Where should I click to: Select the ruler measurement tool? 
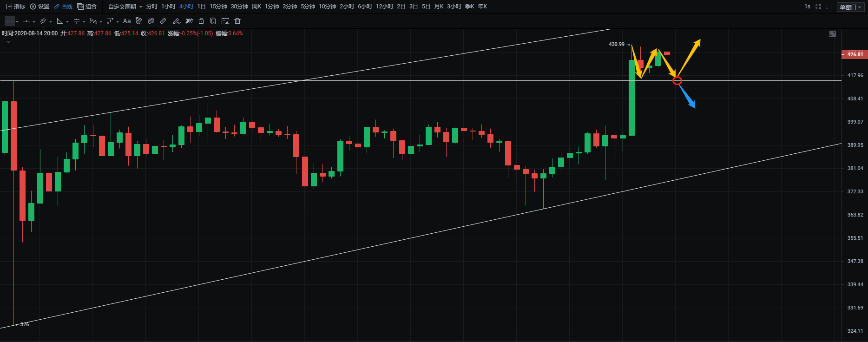coord(163,21)
